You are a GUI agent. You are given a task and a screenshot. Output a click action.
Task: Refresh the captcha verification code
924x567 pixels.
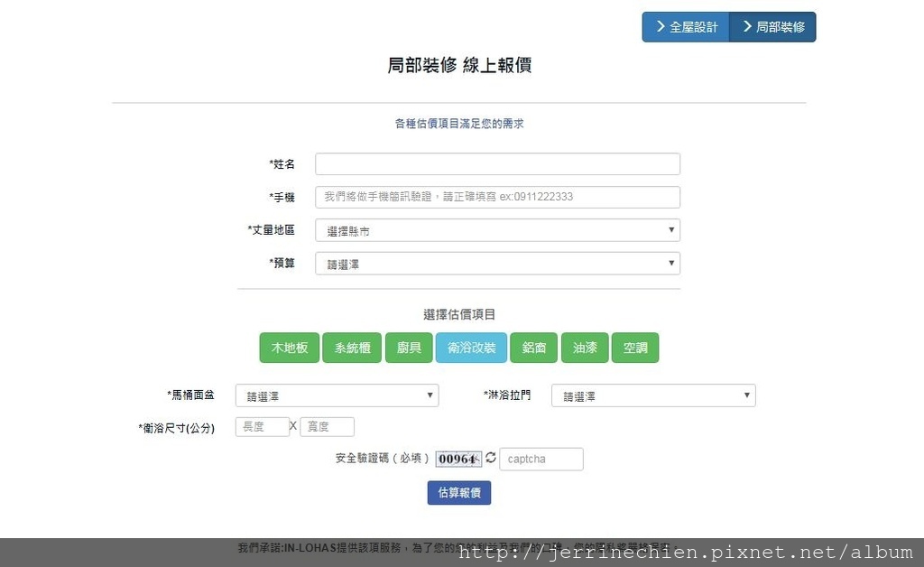[x=490, y=459]
